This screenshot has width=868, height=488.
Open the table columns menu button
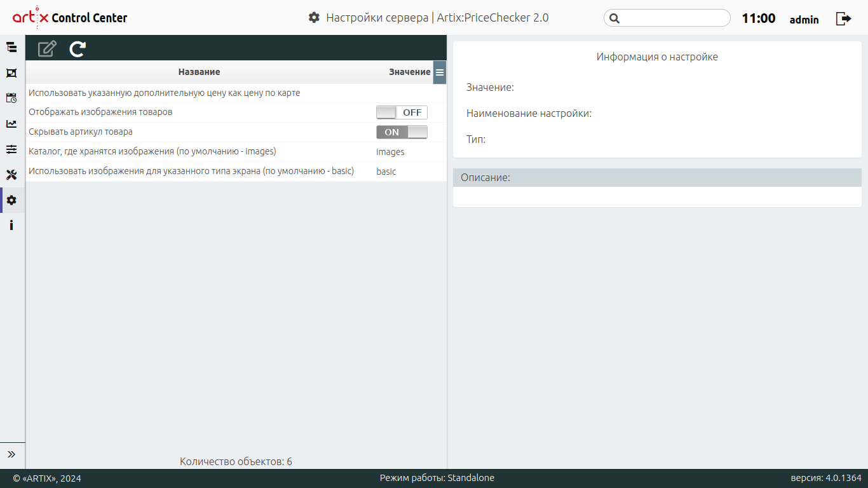point(440,72)
